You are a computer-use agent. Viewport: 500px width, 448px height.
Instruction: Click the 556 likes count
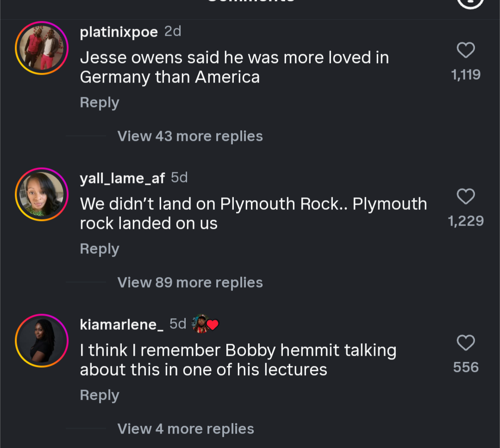coord(466,367)
